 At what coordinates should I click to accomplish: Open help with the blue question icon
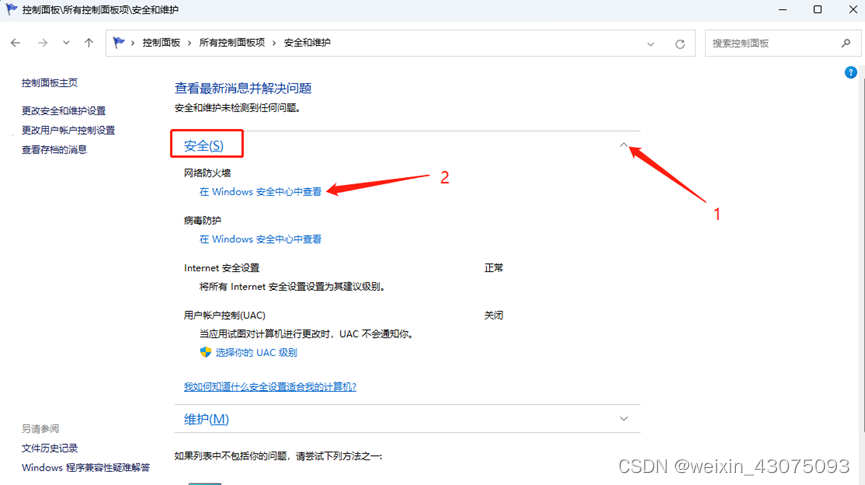coord(851,72)
